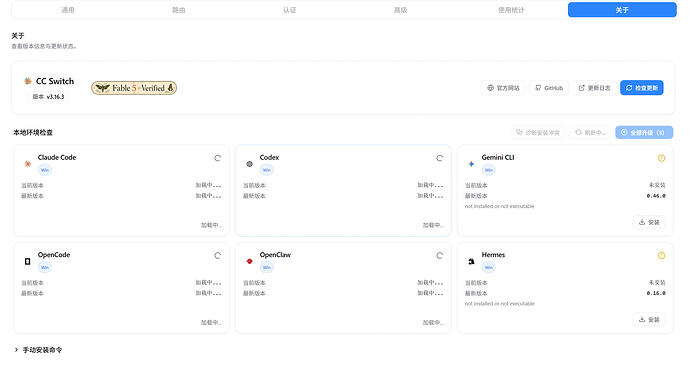Click the 本地环境检查 section heading

[x=33, y=132]
